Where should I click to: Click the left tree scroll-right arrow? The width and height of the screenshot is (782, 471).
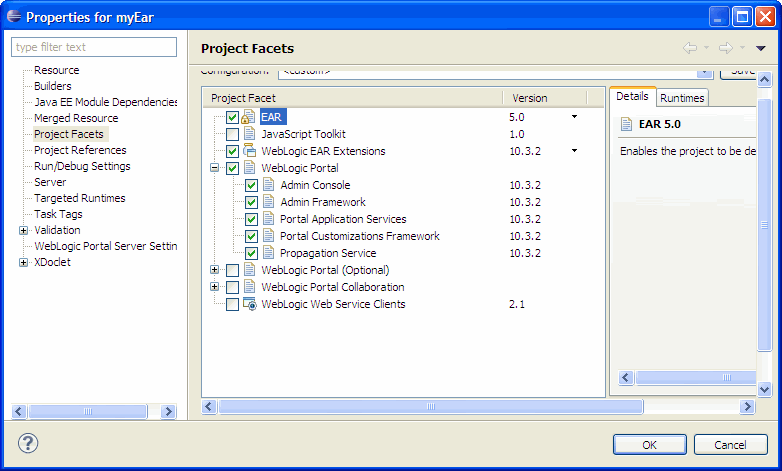click(x=169, y=412)
